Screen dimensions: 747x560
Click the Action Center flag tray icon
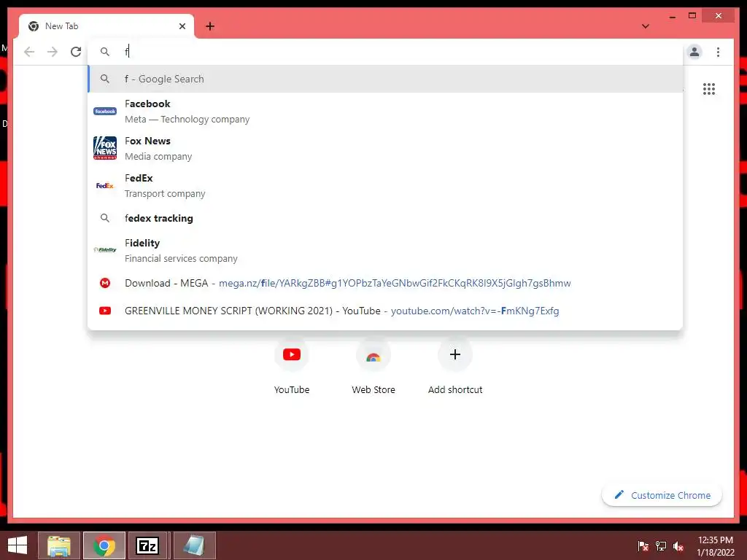643,546
